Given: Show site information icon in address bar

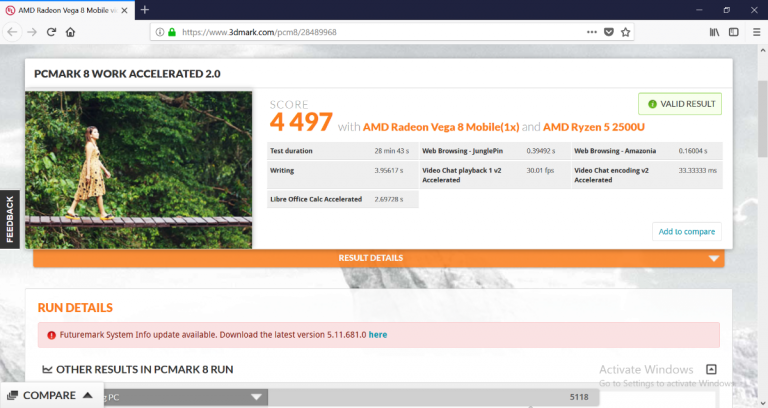Looking at the screenshot, I should point(159,32).
